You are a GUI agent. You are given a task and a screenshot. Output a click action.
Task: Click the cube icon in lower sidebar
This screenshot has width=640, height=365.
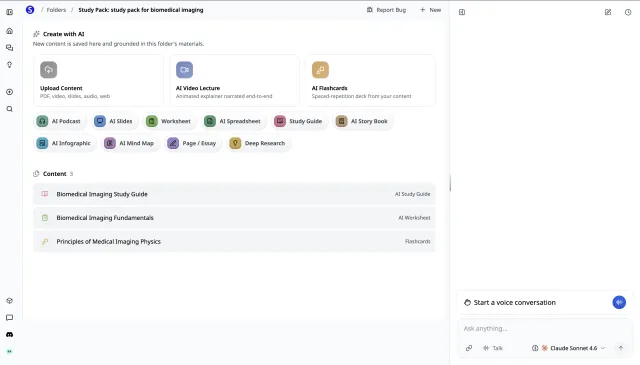coord(9,301)
